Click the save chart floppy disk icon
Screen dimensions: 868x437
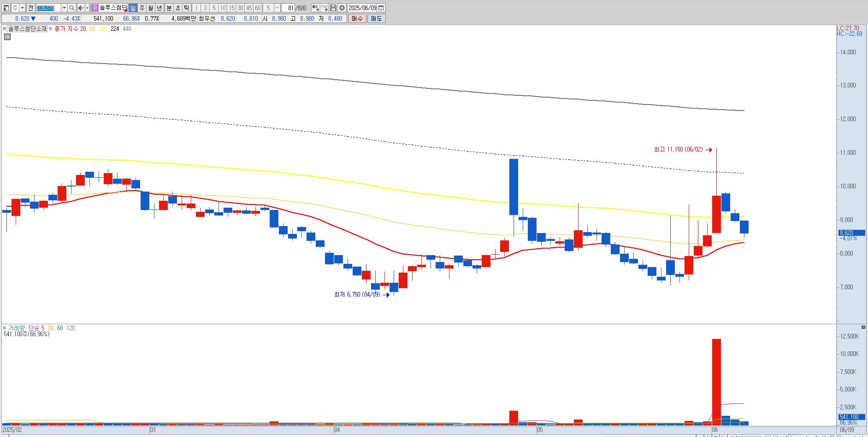tap(333, 8)
